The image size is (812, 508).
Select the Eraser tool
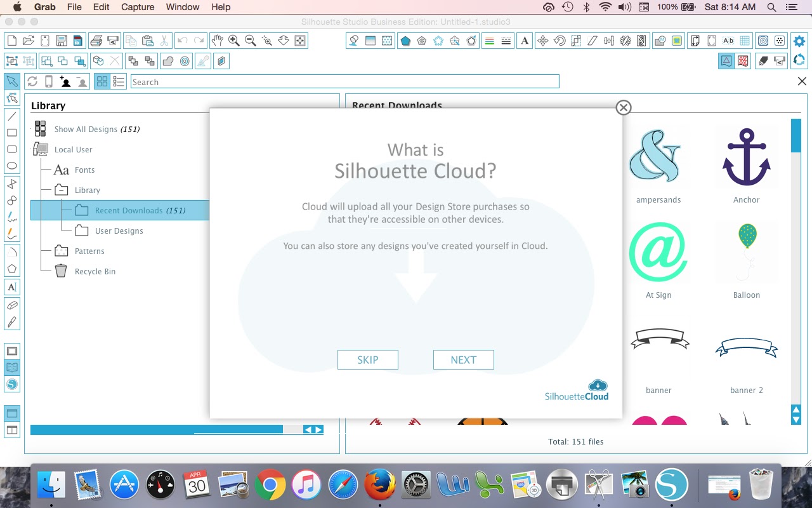[x=11, y=305]
